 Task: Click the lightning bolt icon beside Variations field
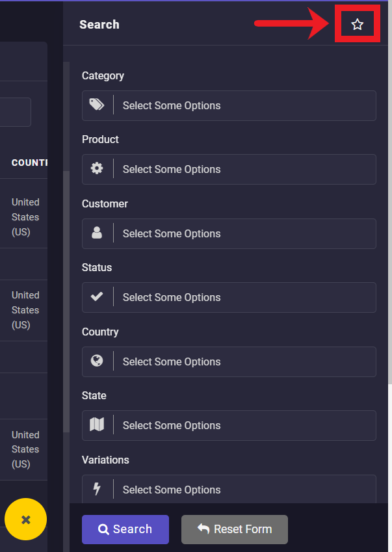pos(97,490)
